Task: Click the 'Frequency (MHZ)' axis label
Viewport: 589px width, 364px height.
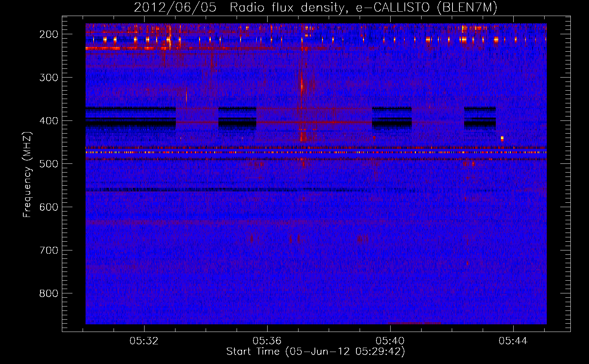Action: (x=27, y=174)
